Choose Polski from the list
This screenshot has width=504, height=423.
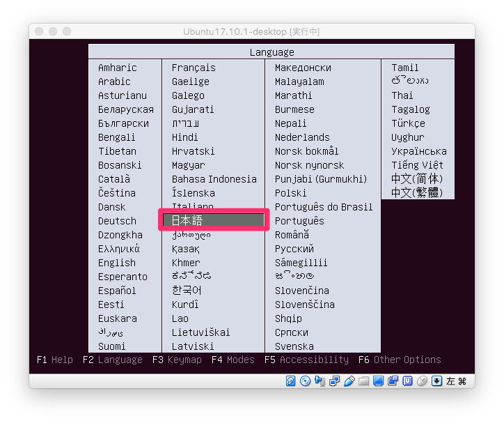(290, 193)
